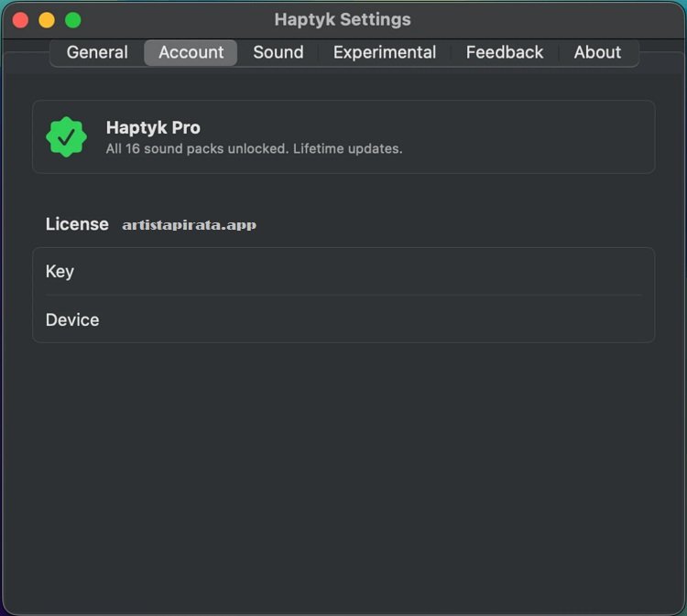Click the green zoom window button
Viewport: 687px width, 616px height.
point(72,20)
